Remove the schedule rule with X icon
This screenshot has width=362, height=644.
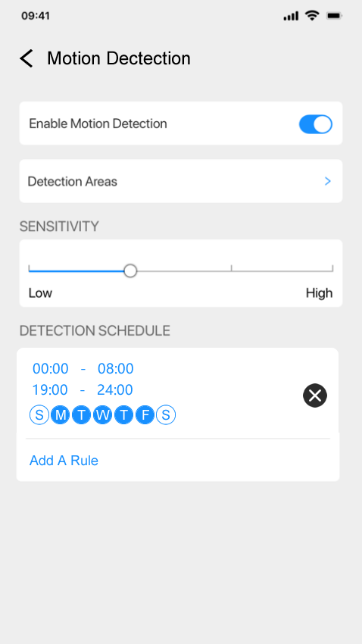tap(315, 395)
